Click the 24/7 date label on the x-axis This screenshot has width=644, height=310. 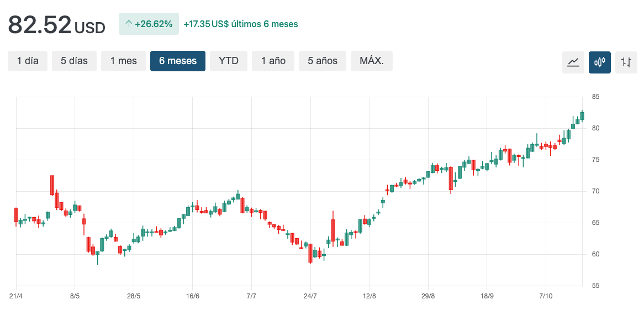click(310, 296)
